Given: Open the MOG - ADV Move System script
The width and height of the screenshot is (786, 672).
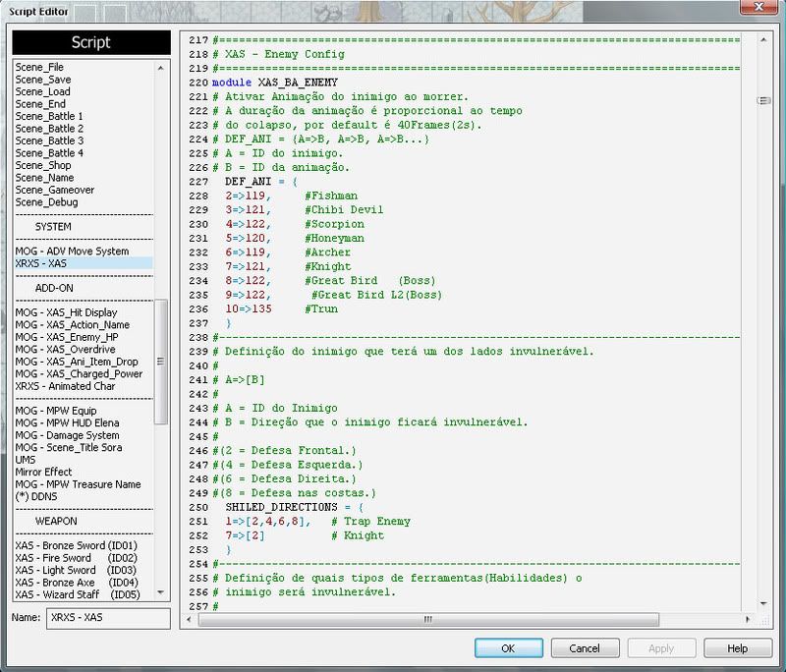Looking at the screenshot, I should [x=72, y=252].
